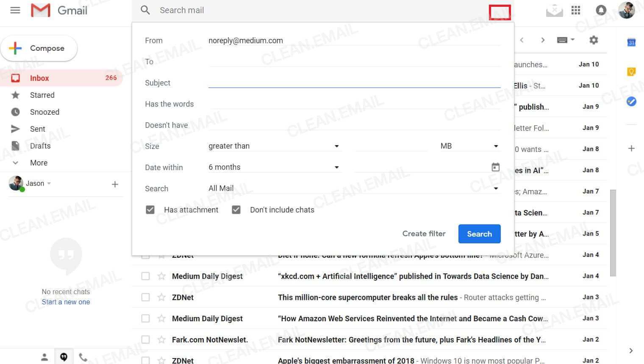Click the search magnifier icon
Viewport: 644px width, 364px height.
(145, 10)
